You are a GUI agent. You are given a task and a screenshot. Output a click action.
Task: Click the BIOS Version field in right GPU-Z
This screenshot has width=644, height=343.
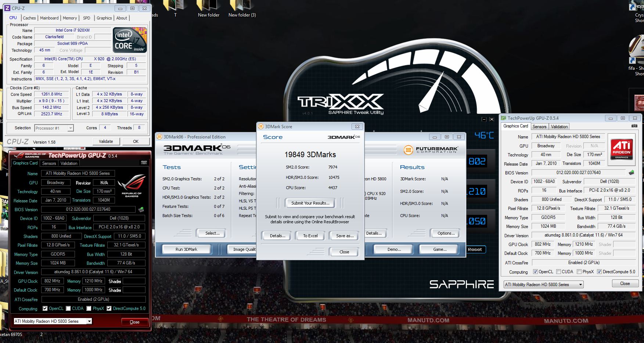click(x=578, y=173)
